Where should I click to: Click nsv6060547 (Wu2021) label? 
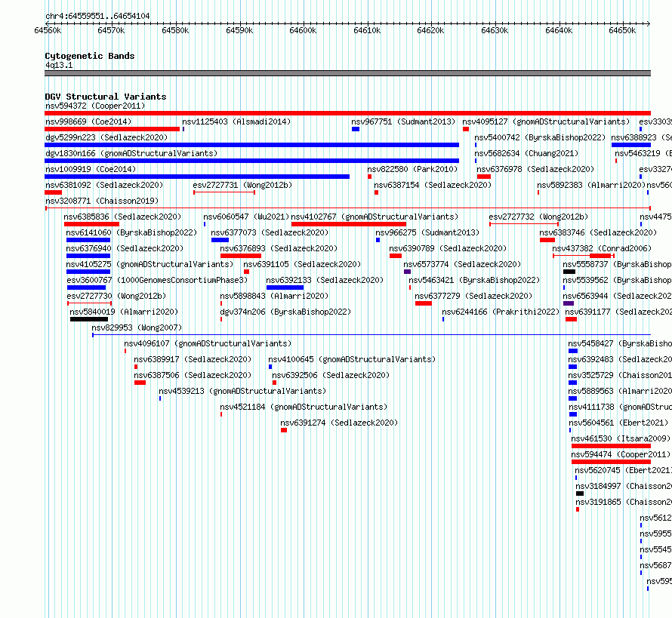[246, 217]
